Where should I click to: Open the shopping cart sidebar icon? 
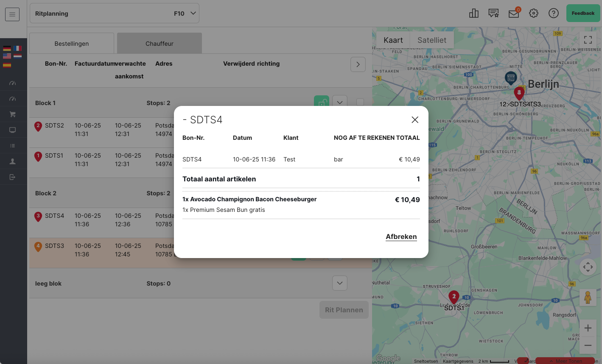[12, 114]
